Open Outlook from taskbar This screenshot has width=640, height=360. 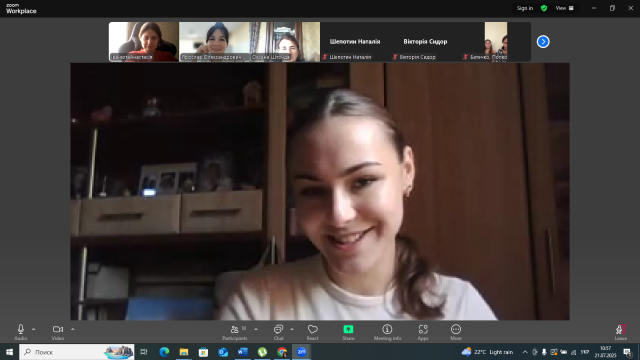[223, 352]
